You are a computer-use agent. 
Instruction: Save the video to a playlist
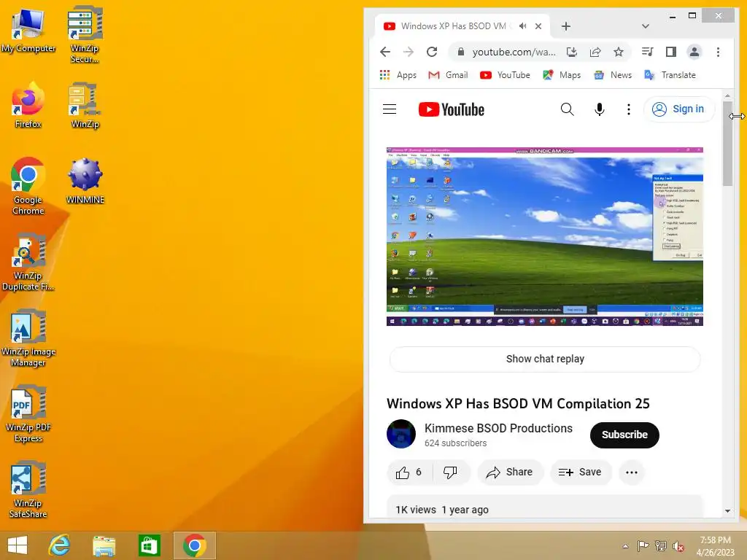click(580, 472)
